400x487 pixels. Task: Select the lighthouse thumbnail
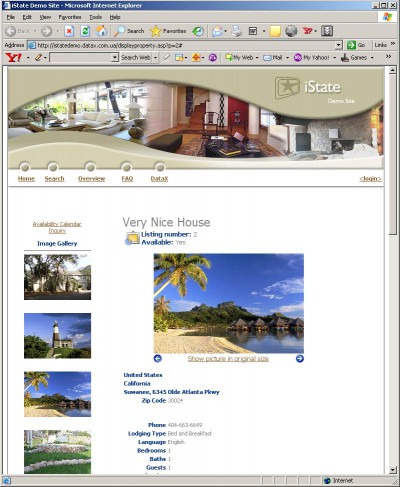coord(57,336)
